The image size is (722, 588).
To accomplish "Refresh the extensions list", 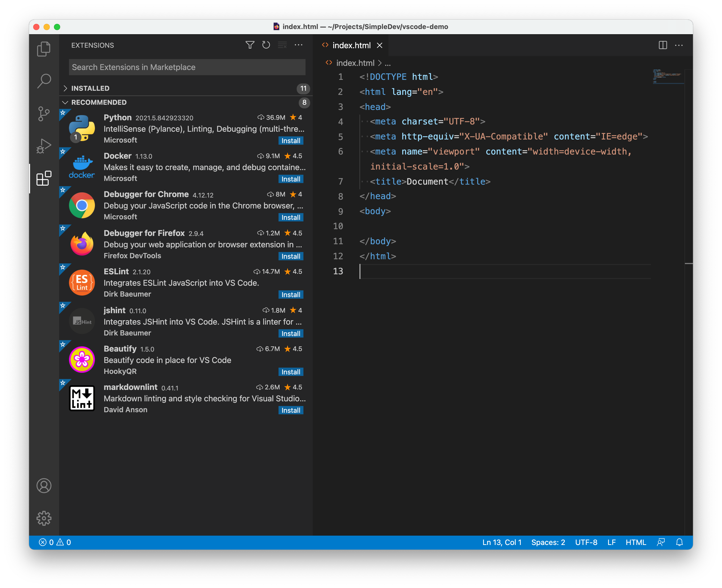I will (266, 45).
